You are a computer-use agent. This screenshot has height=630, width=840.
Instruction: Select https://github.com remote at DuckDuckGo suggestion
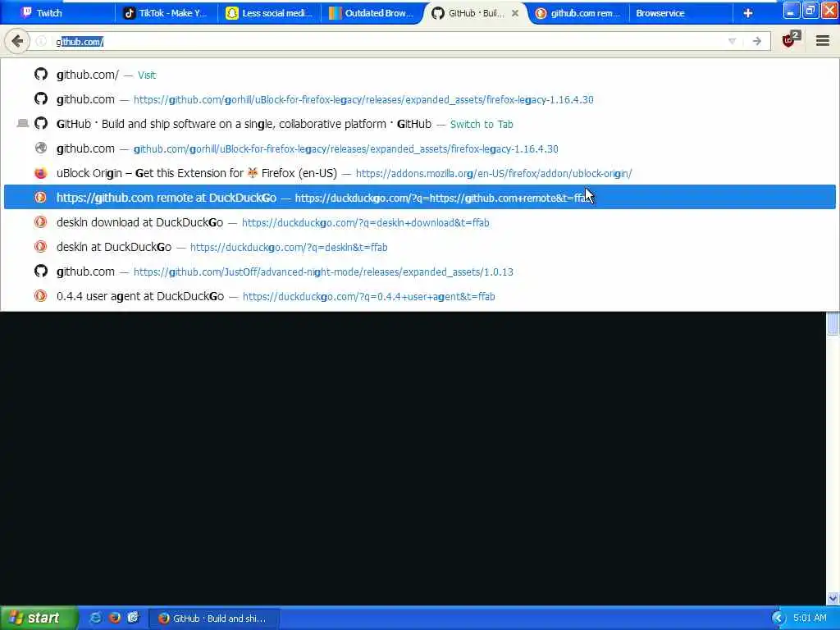pyautogui.click(x=419, y=197)
